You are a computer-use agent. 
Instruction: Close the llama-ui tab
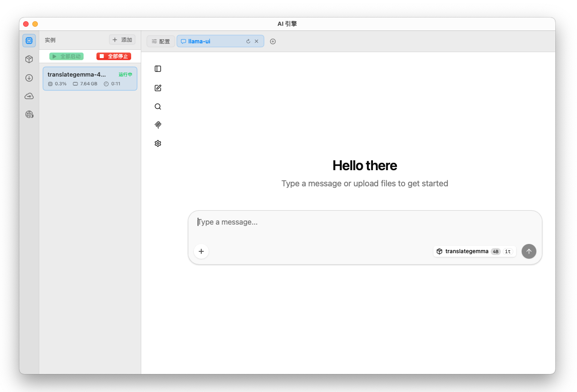coord(257,42)
